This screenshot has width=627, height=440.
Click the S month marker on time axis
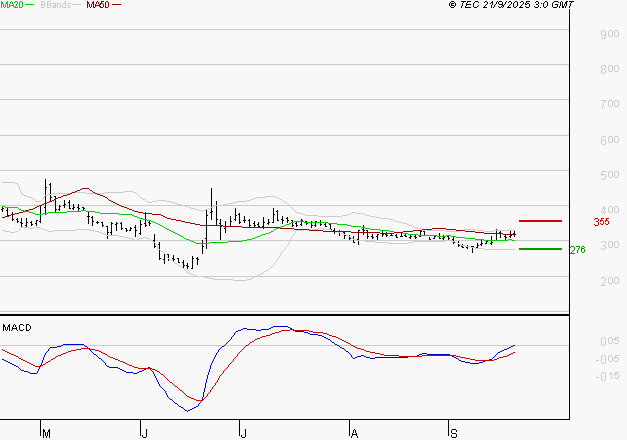click(452, 433)
